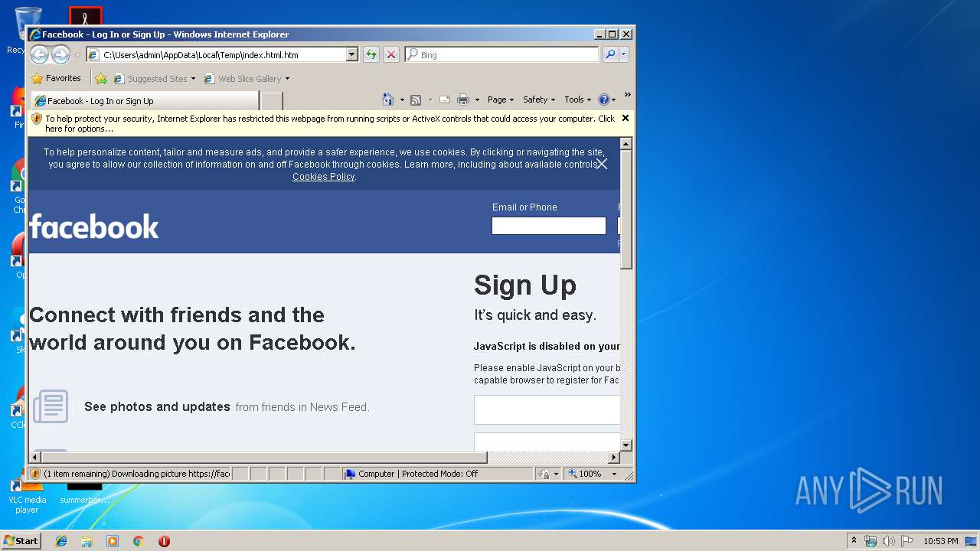Print the page using the printer icon
Viewport: 980px width, 551px height.
[463, 99]
